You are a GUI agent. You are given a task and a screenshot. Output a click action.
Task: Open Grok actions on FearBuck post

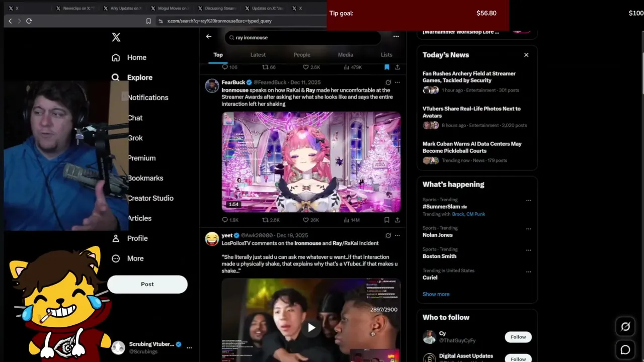(x=388, y=82)
